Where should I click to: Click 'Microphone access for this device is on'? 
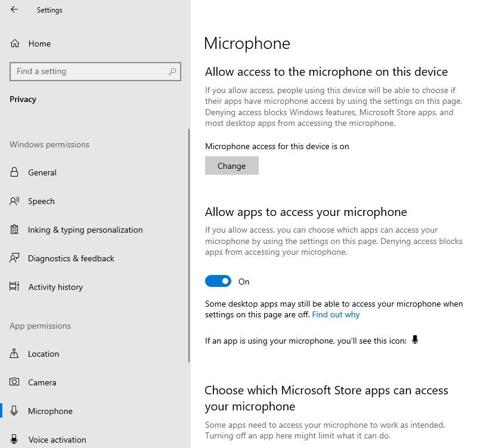277,146
